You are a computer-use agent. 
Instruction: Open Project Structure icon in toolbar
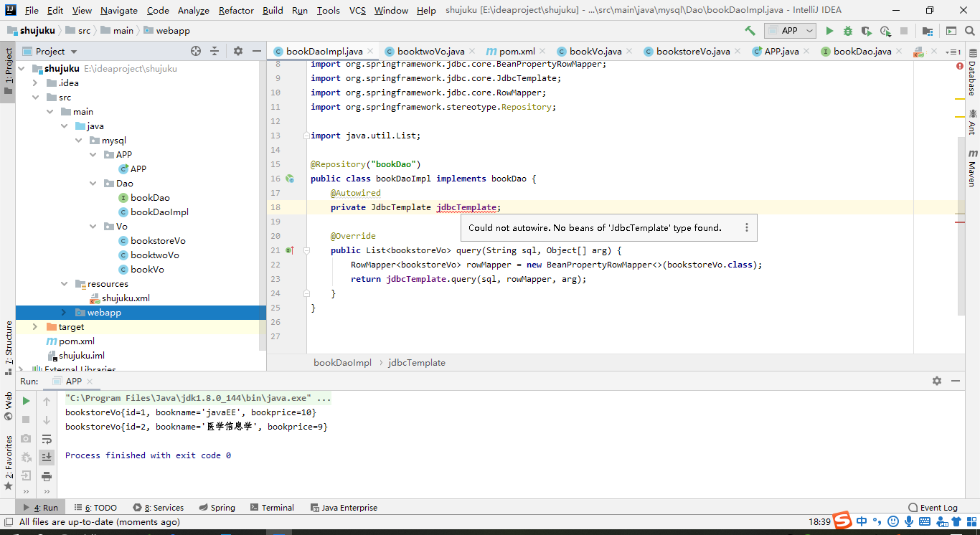pos(928,31)
